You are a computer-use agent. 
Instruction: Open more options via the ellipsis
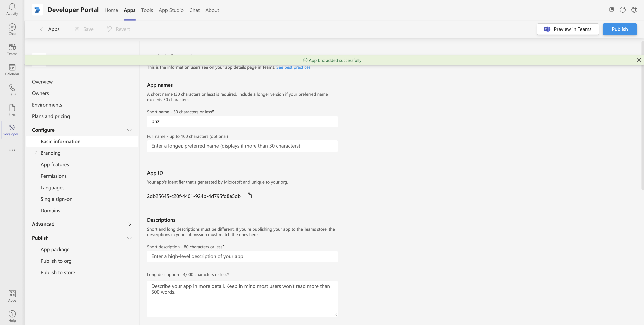click(x=12, y=150)
